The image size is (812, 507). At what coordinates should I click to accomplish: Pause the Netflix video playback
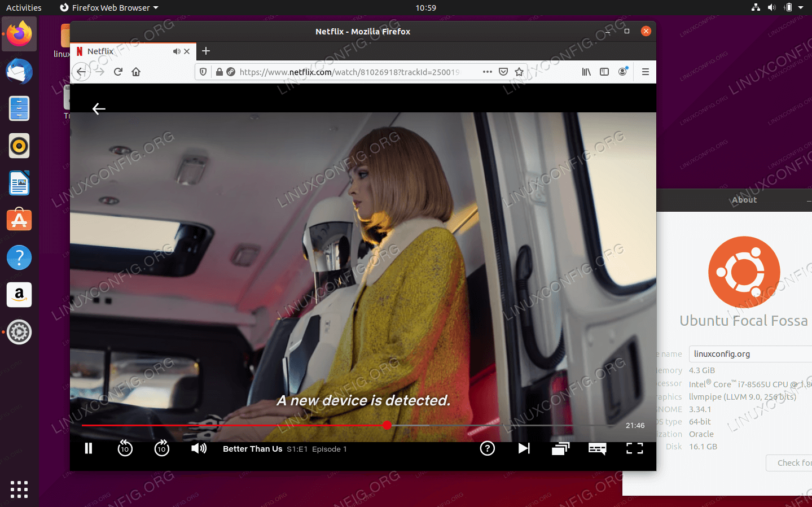pos(89,448)
